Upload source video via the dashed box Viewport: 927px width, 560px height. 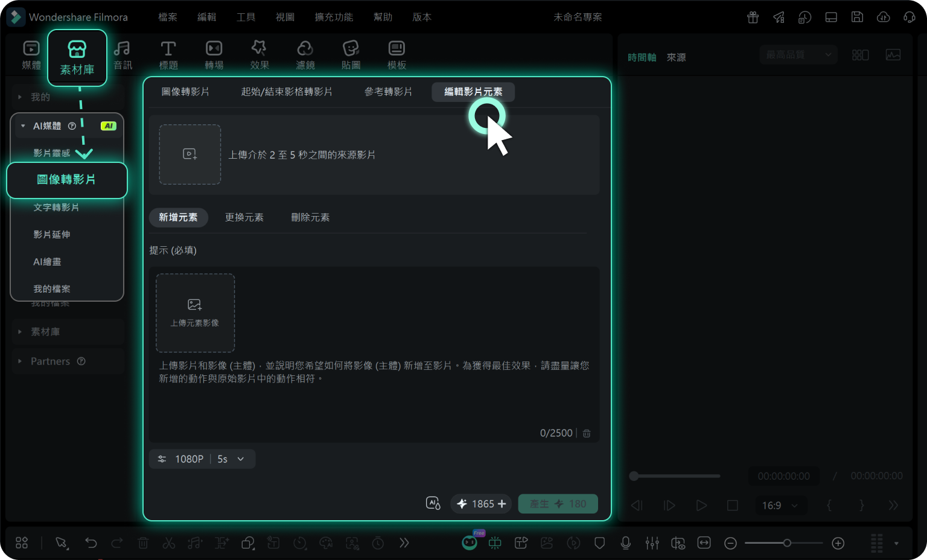click(x=190, y=154)
